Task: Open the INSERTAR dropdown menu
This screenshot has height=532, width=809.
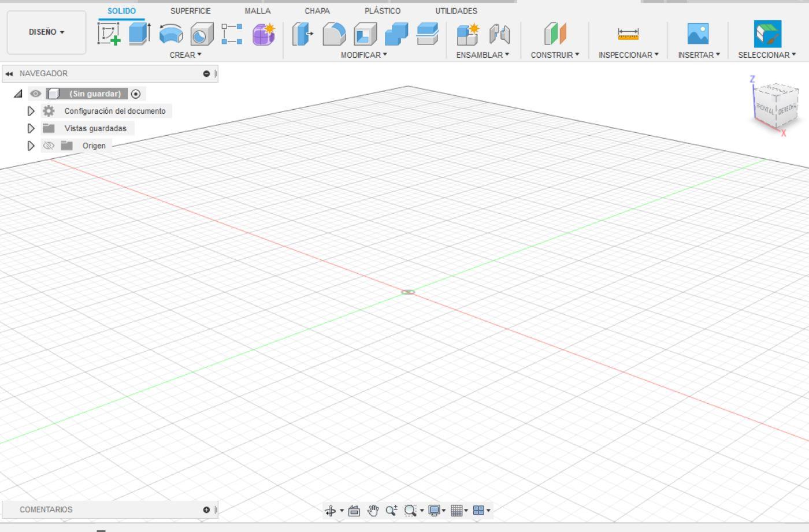Action: pos(699,55)
